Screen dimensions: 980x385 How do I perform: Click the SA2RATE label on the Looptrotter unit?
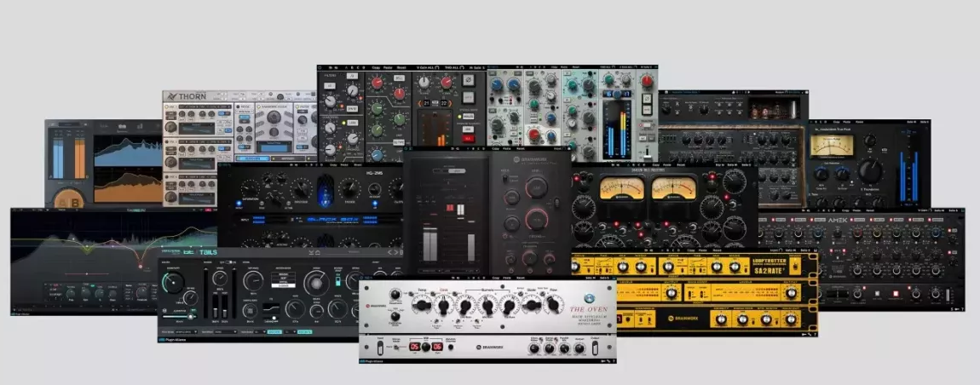tap(770, 271)
